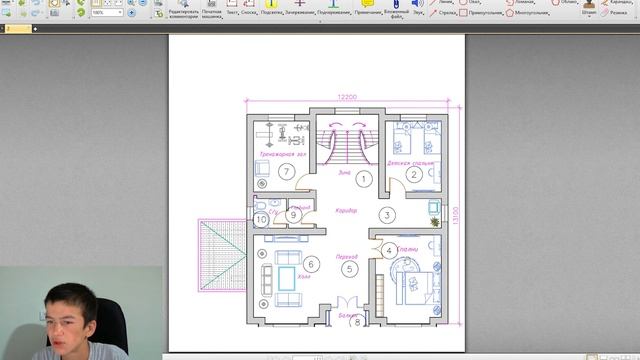This screenshot has width=640, height=360.
Task: Click the upper green rotate arrow icon
Action: pyautogui.click(x=81, y=2)
